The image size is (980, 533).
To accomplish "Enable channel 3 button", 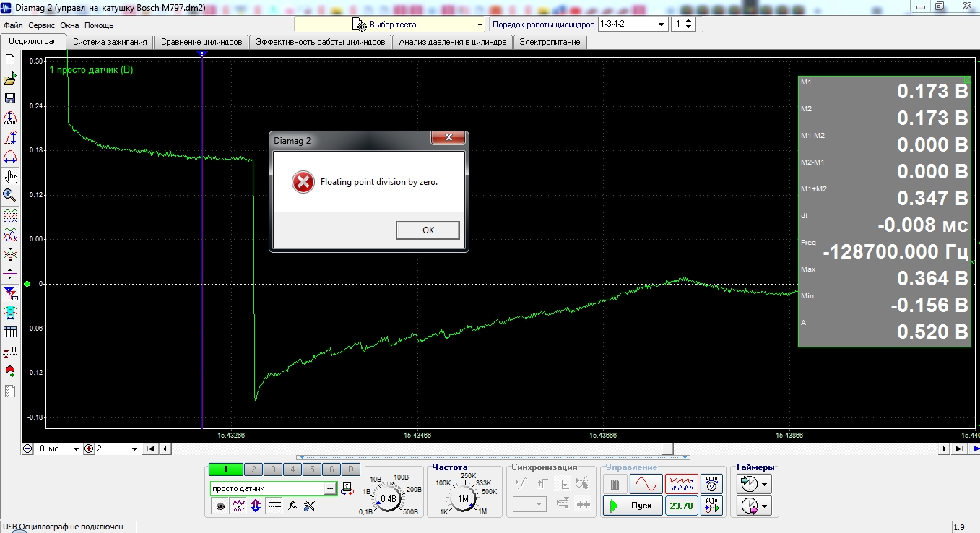I will (x=273, y=469).
